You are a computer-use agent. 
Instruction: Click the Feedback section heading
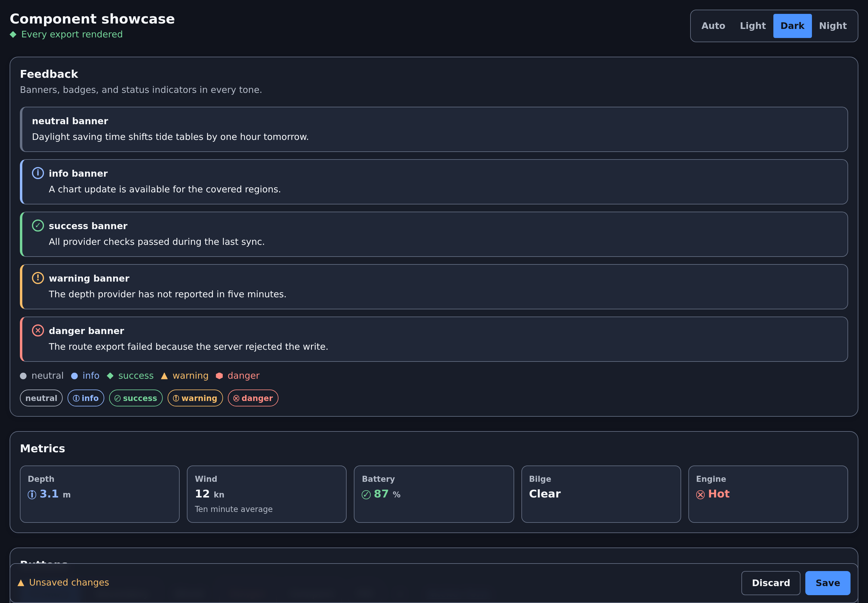point(49,74)
